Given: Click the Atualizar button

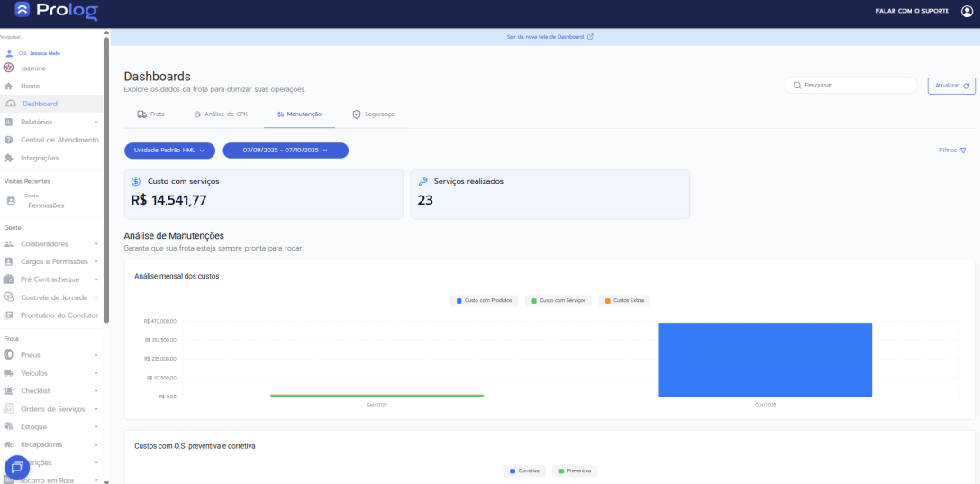Looking at the screenshot, I should [x=951, y=86].
